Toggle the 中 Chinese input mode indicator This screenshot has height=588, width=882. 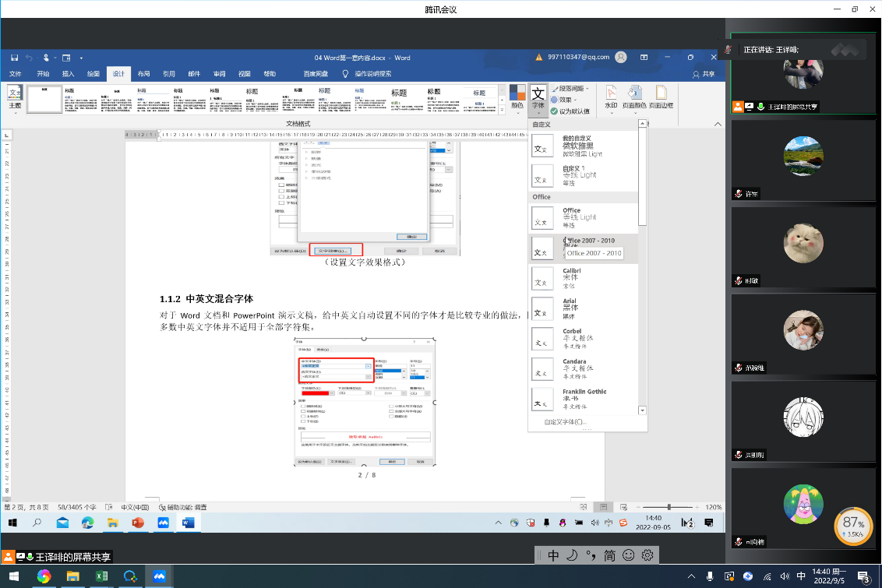coord(553,555)
